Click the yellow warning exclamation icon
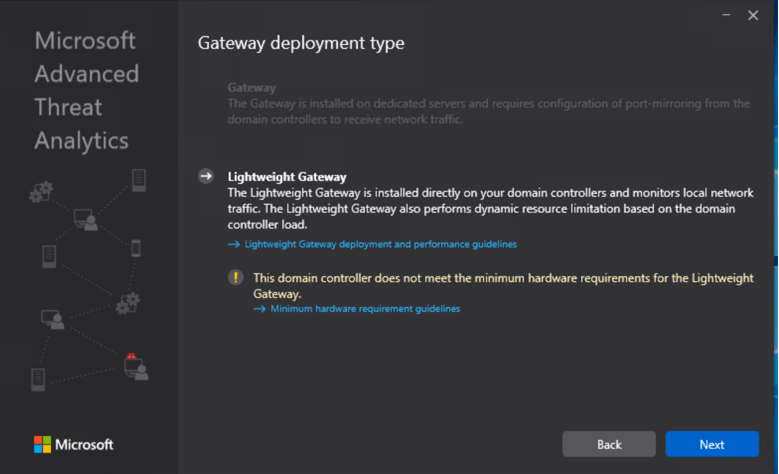The height and width of the screenshot is (474, 779). coord(236,278)
